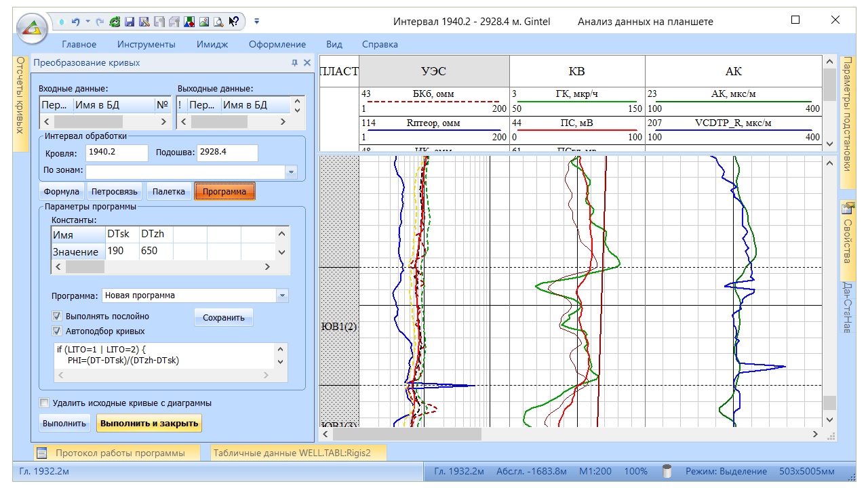Viewport: 868px width, 488px height.
Task: Click the context help cursor icon
Action: [233, 22]
